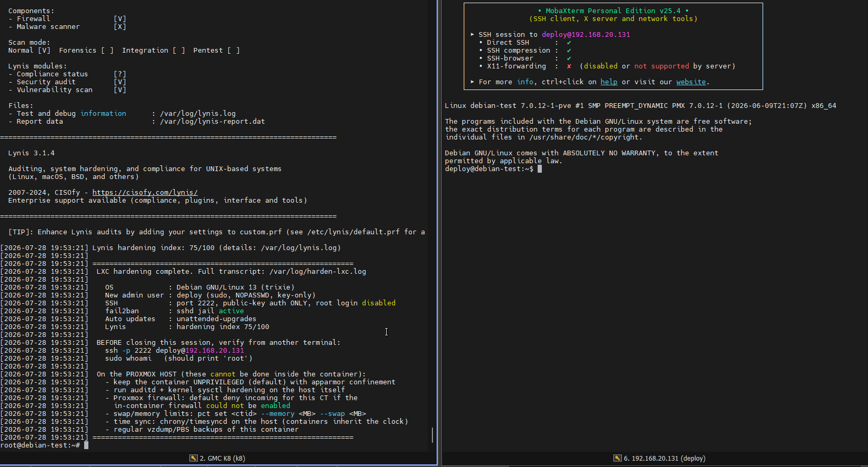Click '[X]' status beside Malware scanner
868x467 pixels.
(x=120, y=26)
